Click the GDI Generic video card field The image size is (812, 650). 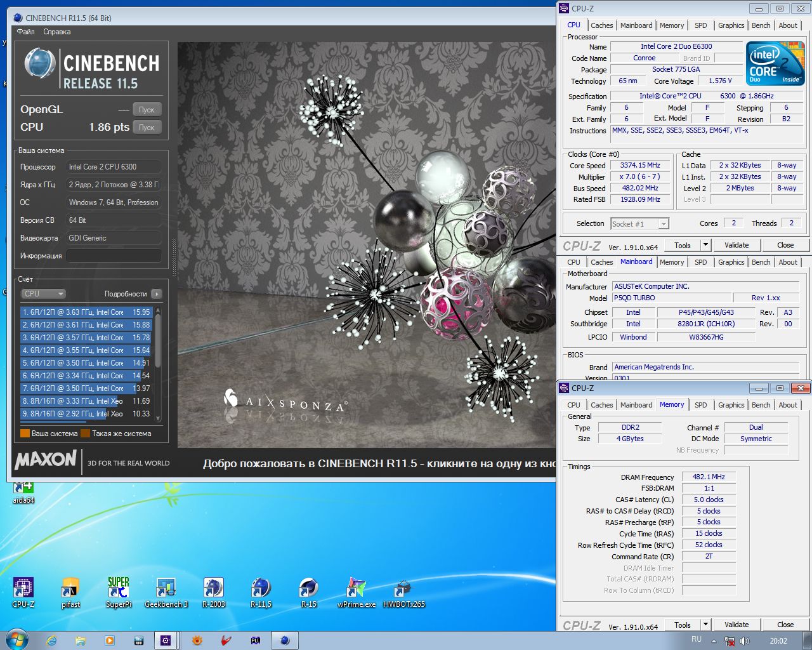(x=114, y=238)
